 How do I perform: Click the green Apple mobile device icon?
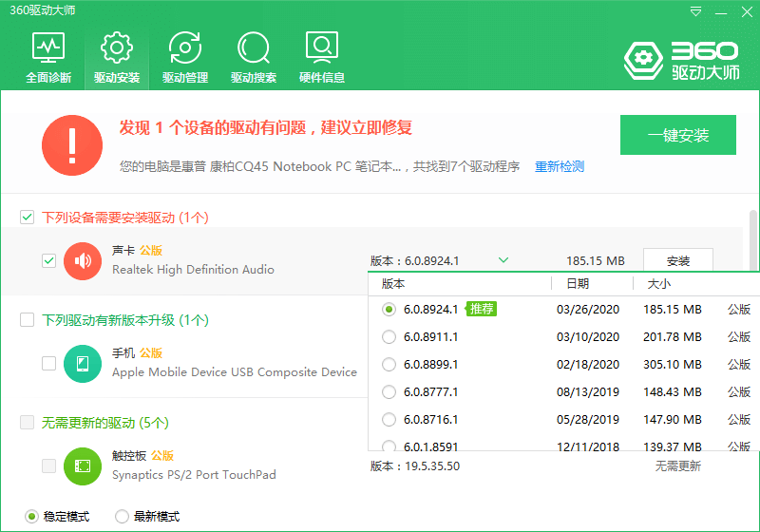pos(83,363)
